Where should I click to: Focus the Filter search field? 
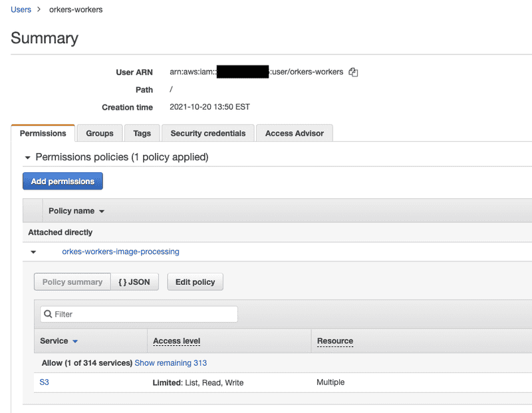click(x=143, y=315)
